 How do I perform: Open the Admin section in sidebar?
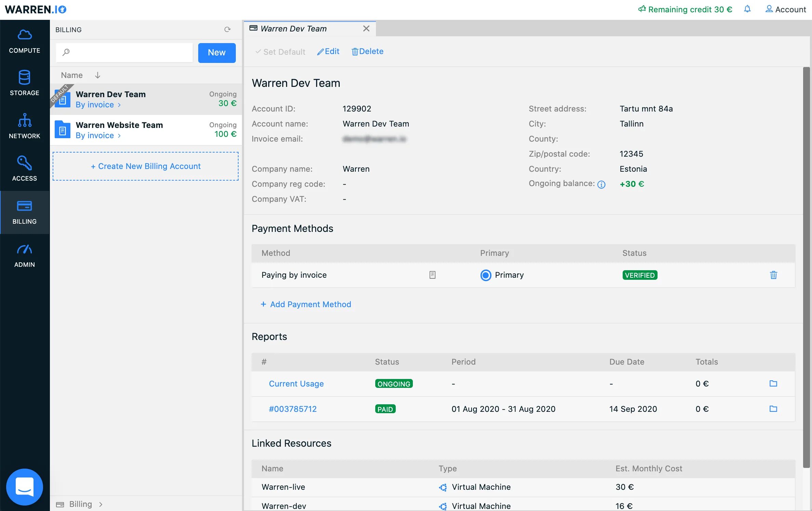pyautogui.click(x=25, y=255)
